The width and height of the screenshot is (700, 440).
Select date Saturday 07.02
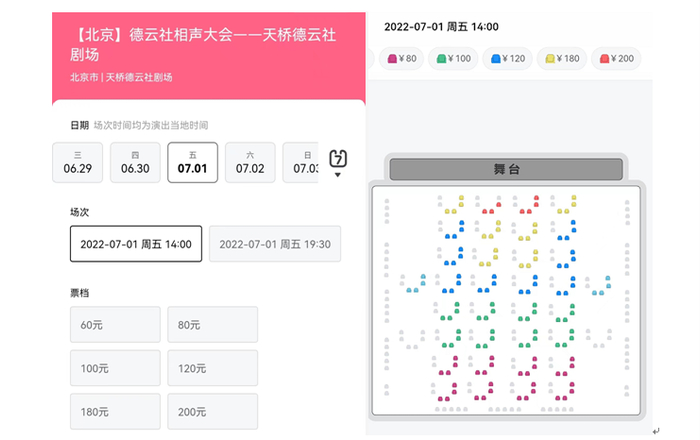click(x=250, y=162)
